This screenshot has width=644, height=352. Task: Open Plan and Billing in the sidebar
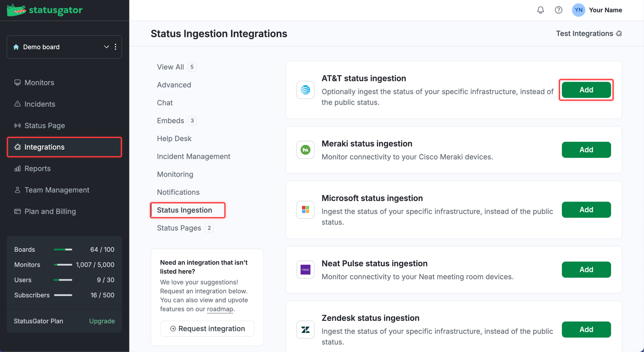tap(64, 211)
